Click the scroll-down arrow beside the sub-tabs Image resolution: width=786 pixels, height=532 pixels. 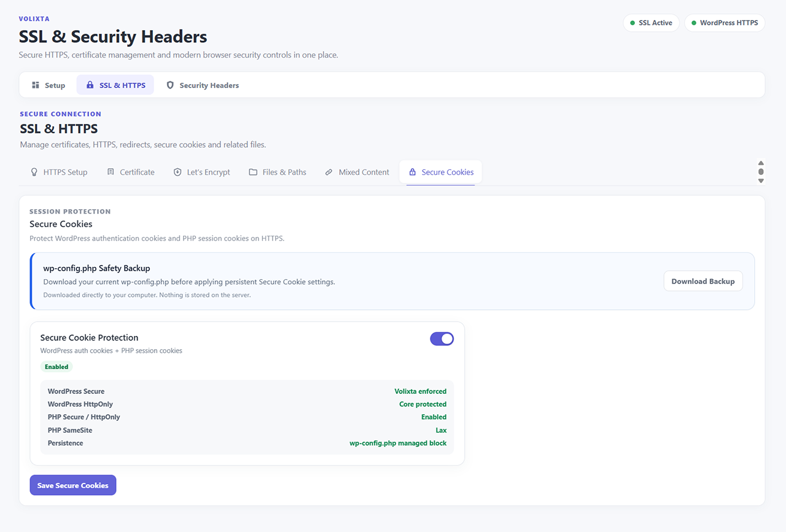[761, 181]
